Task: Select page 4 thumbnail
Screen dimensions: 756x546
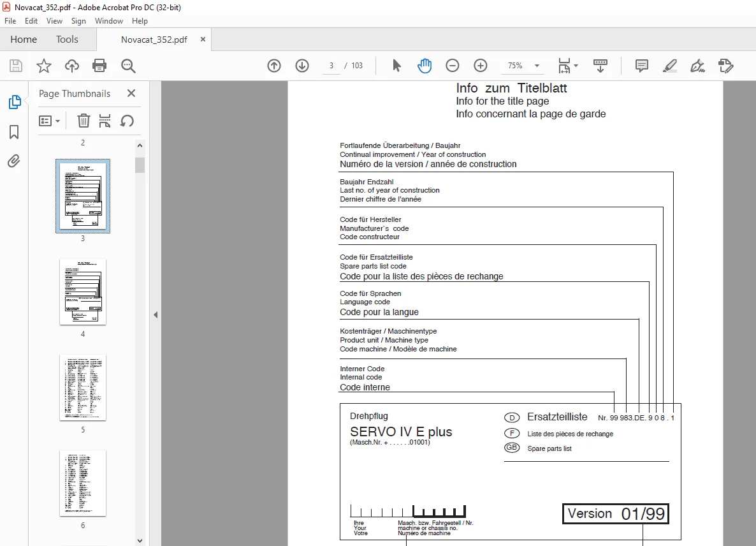Action: (x=83, y=291)
